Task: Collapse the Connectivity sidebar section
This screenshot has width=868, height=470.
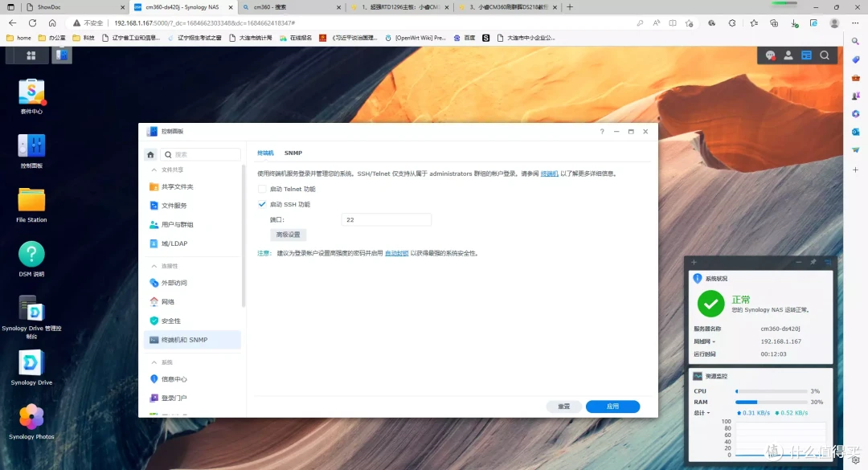Action: click(x=154, y=266)
